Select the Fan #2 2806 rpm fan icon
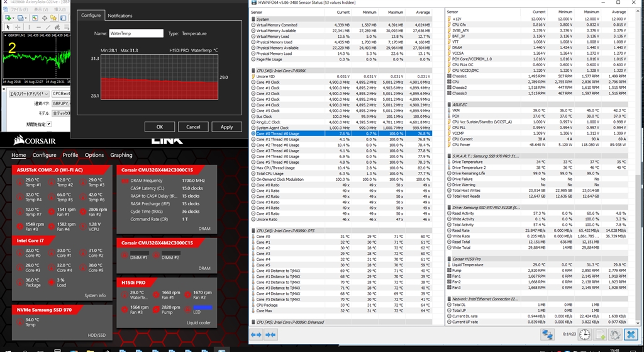The image size is (644, 352). pos(83,212)
